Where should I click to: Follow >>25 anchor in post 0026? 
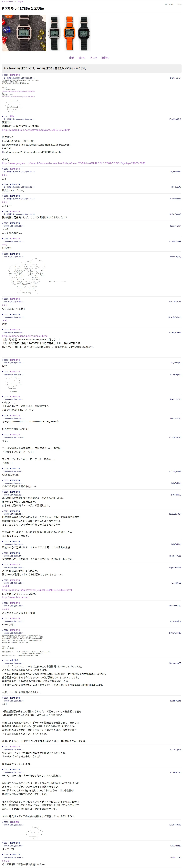[5, 609]
